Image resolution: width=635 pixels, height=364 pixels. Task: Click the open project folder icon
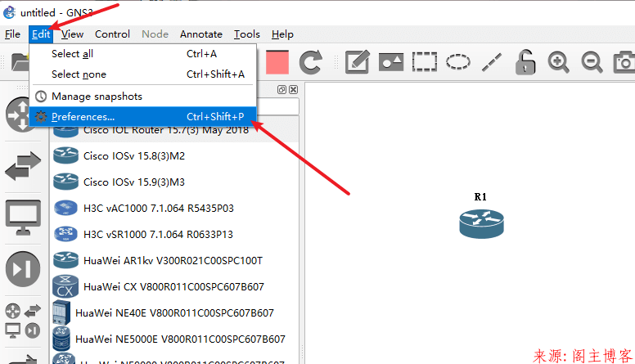[x=20, y=62]
